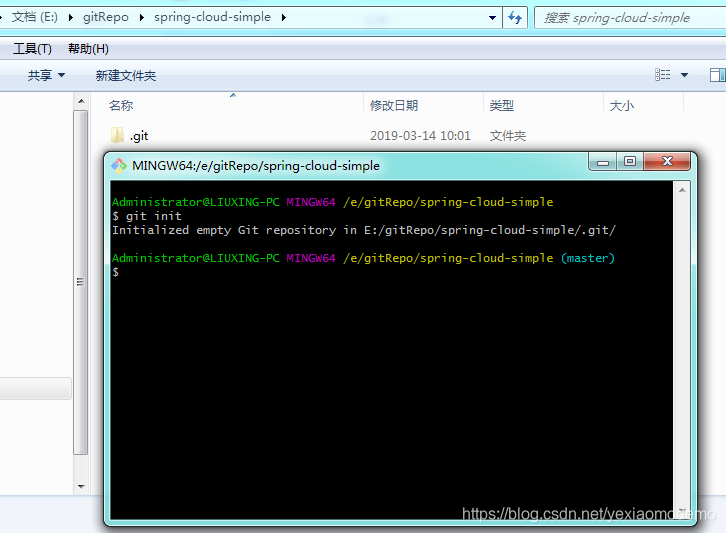Select the gitRepo breadcrumb segment
The height and width of the screenshot is (533, 726).
coord(106,17)
